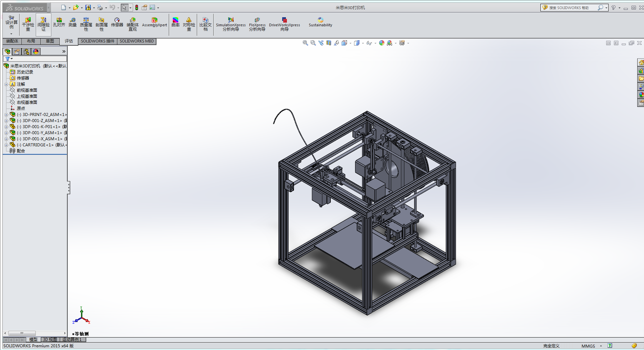Image resolution: width=644 pixels, height=350 pixels.
Task: Launch AssemblyXpert analysis
Action: coord(155,22)
